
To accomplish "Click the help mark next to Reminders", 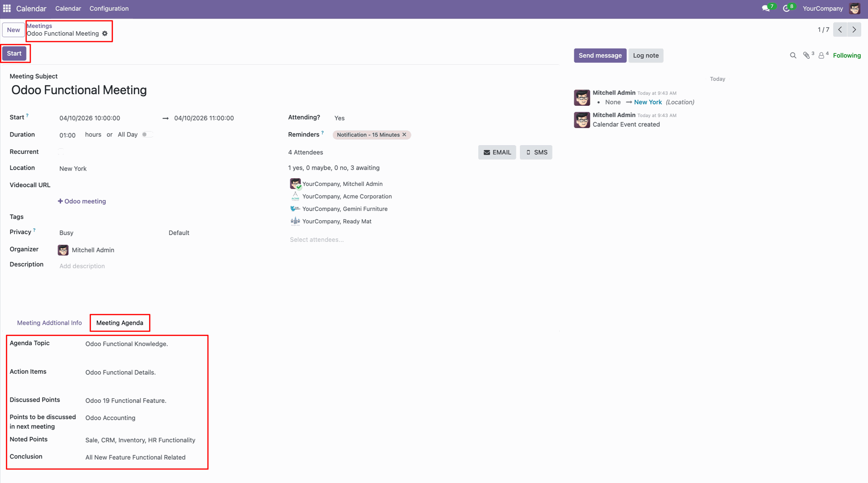I will tap(322, 133).
